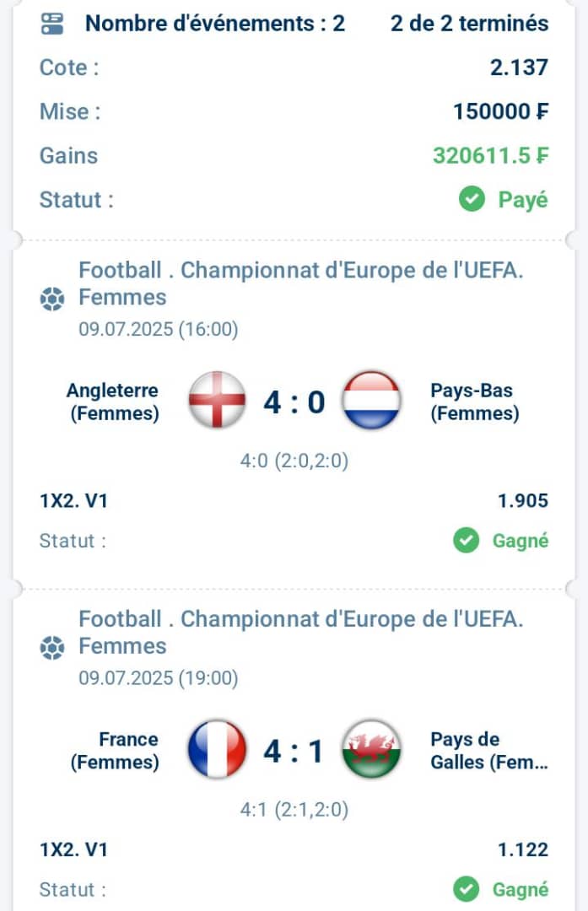The image size is (588, 911).
Task: Click the 1.905 odds value
Action: [x=523, y=501]
